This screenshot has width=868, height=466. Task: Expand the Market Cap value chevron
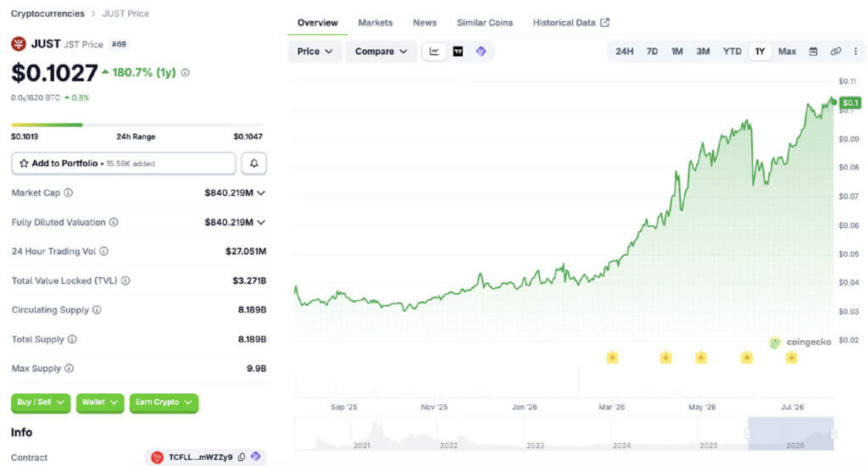[x=261, y=192]
